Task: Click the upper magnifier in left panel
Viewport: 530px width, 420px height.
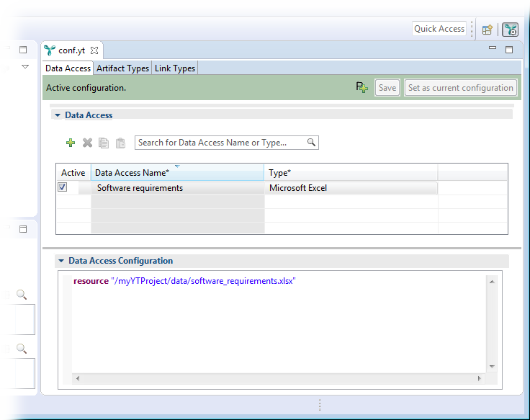Action: pos(22,295)
